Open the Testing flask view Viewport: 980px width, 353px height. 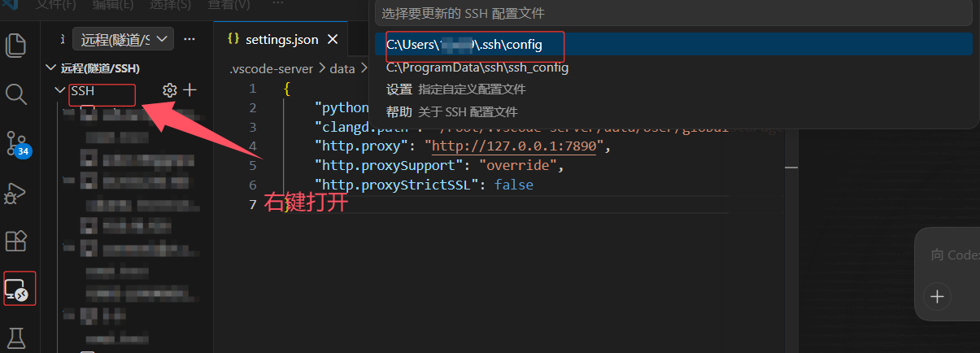[x=16, y=338]
